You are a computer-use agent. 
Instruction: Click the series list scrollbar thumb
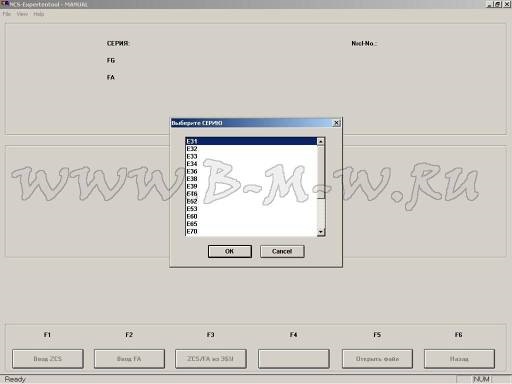(x=321, y=172)
